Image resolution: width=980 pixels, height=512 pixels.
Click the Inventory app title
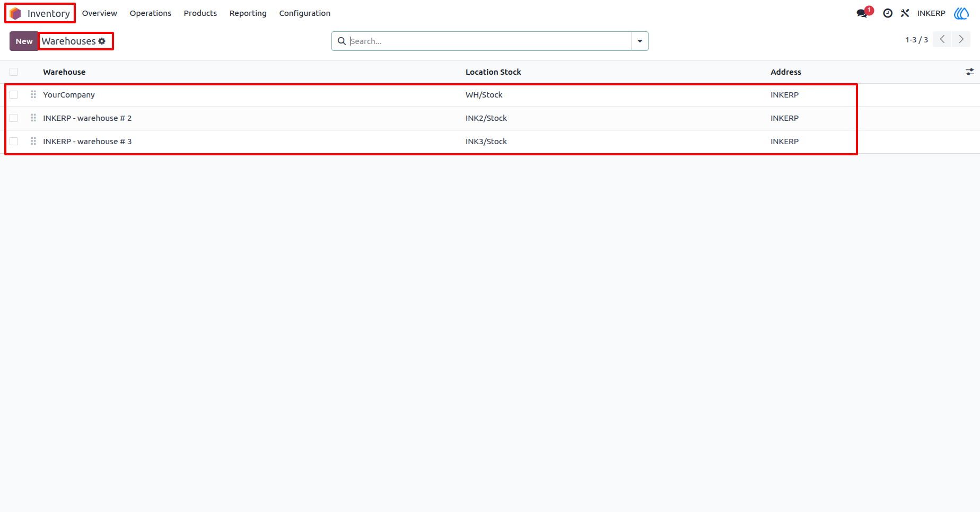49,13
